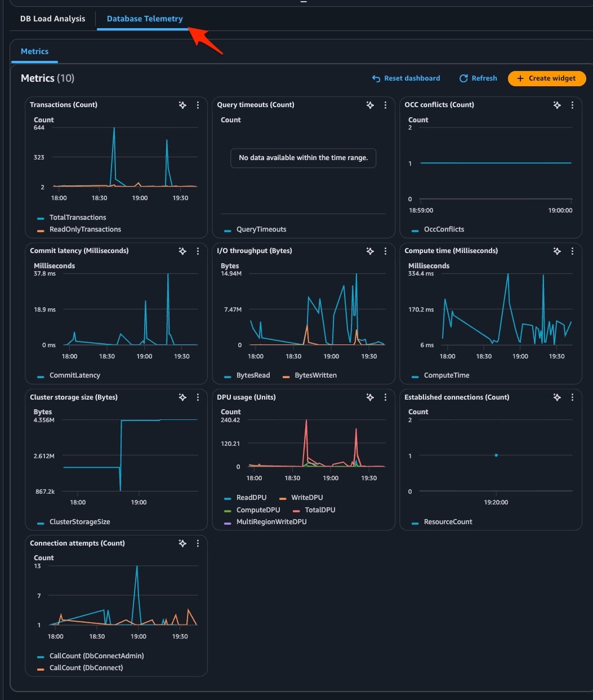Click sparkle icon on Compute time widget
Viewport: 593px width, 700px height.
pos(557,251)
